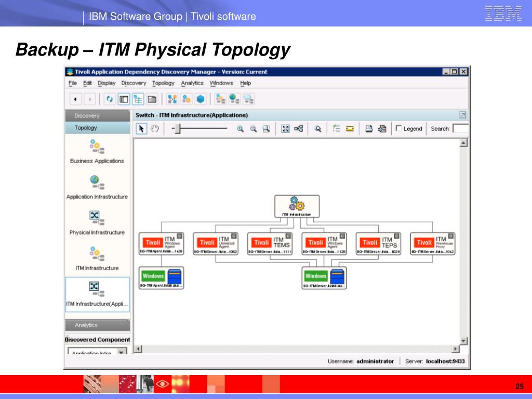This screenshot has height=399, width=532.
Task: Select the arrow pointer tool
Action: 141,129
